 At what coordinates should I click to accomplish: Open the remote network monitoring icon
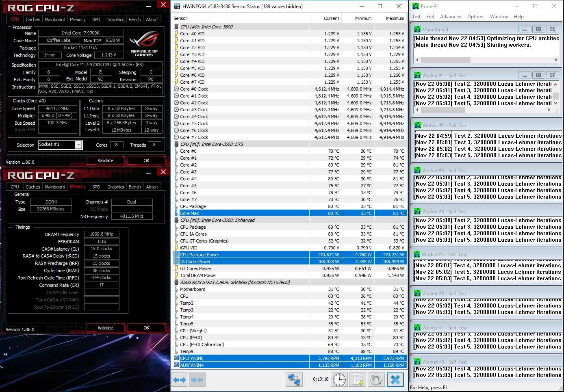(294, 380)
